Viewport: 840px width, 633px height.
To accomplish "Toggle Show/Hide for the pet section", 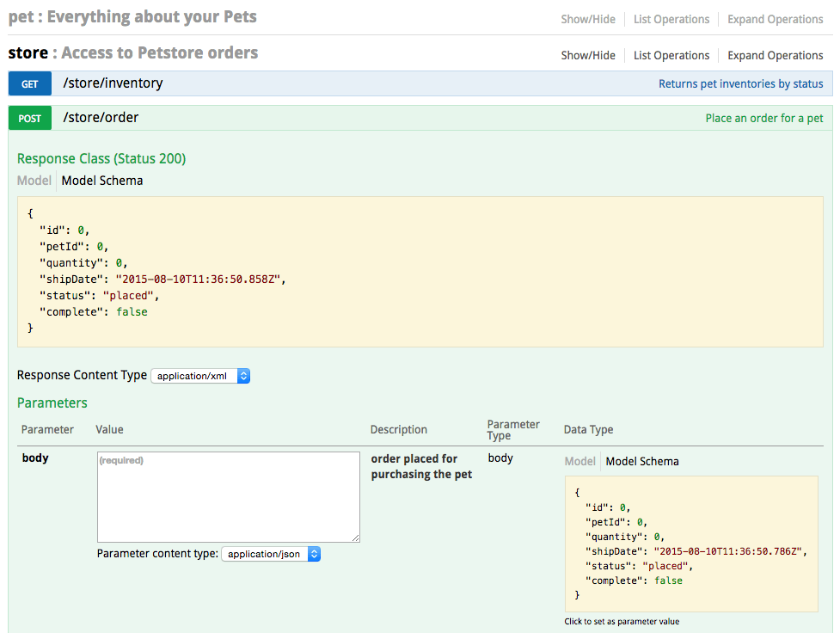I will click(x=587, y=19).
